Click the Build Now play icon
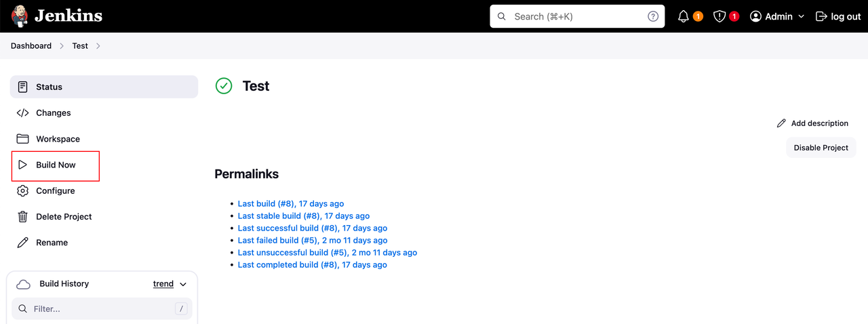 tap(22, 165)
